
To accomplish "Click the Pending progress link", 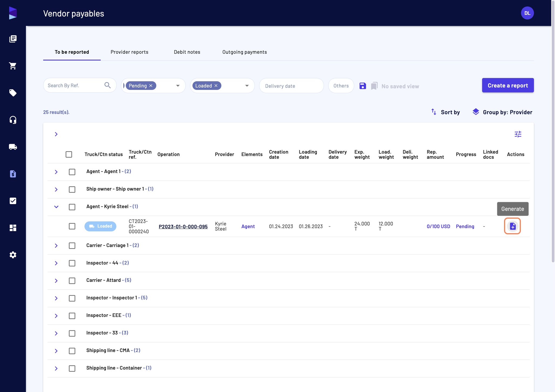I will point(465,227).
